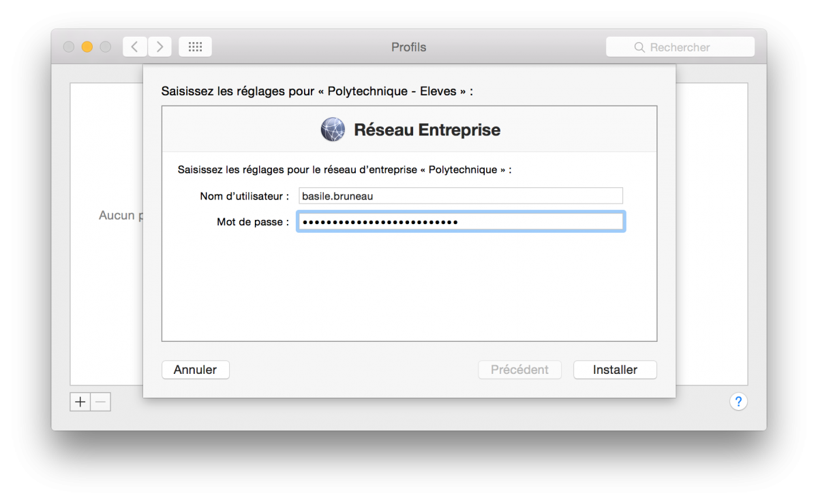Click the "Nom d'utilisateur :" label
Screen dimensions: 818x504
245,196
